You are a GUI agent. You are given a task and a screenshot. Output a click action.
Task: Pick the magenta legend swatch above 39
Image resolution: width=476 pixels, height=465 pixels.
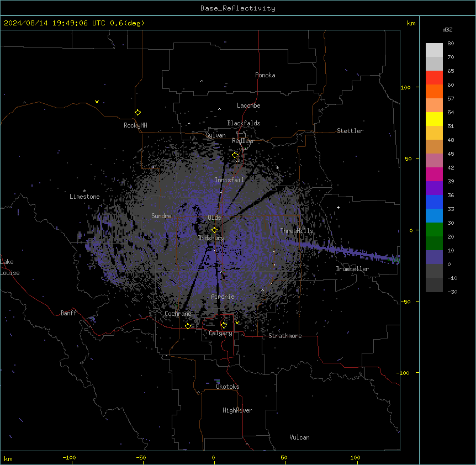pos(434,174)
